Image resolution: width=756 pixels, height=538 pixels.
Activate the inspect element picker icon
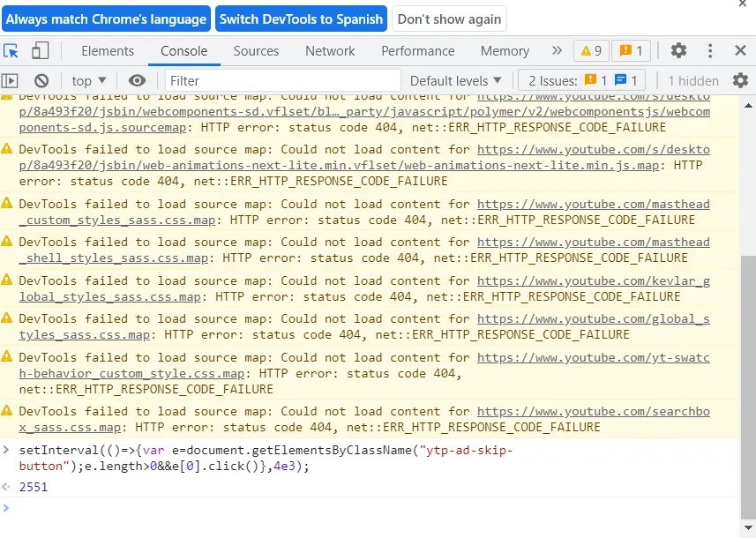[x=11, y=50]
